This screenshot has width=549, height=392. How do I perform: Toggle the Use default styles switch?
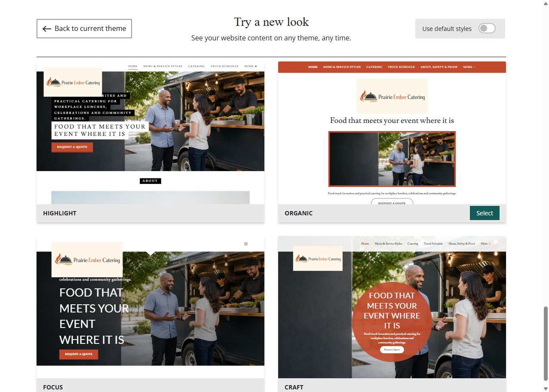pyautogui.click(x=487, y=28)
